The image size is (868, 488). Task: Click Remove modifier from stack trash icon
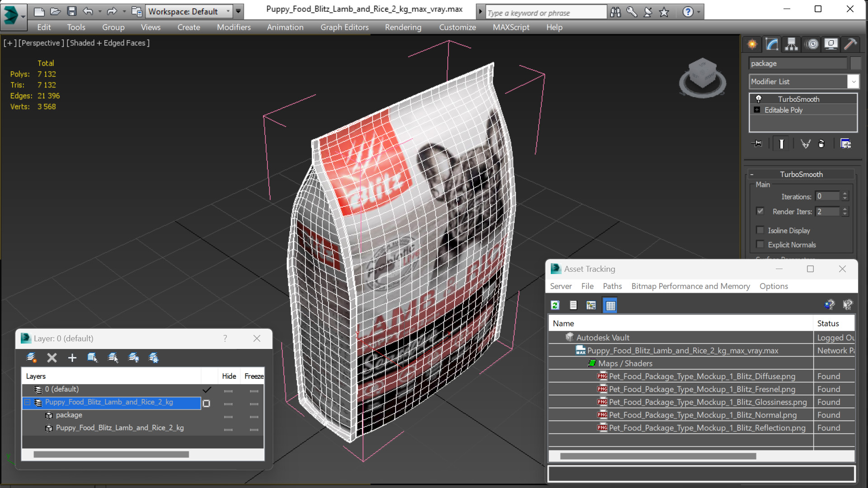click(x=821, y=144)
